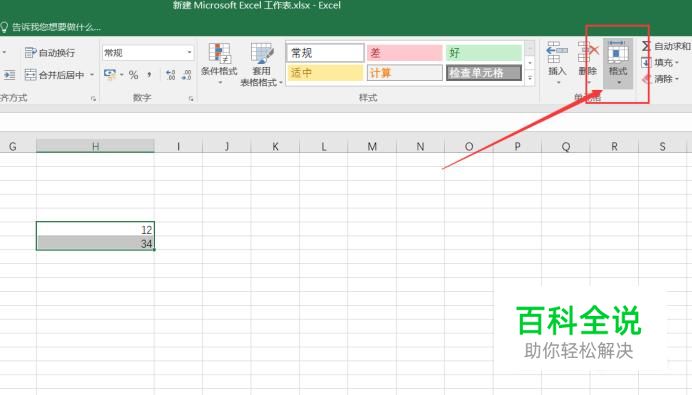Open Format as Table (套用表格格式) menu

(x=261, y=64)
